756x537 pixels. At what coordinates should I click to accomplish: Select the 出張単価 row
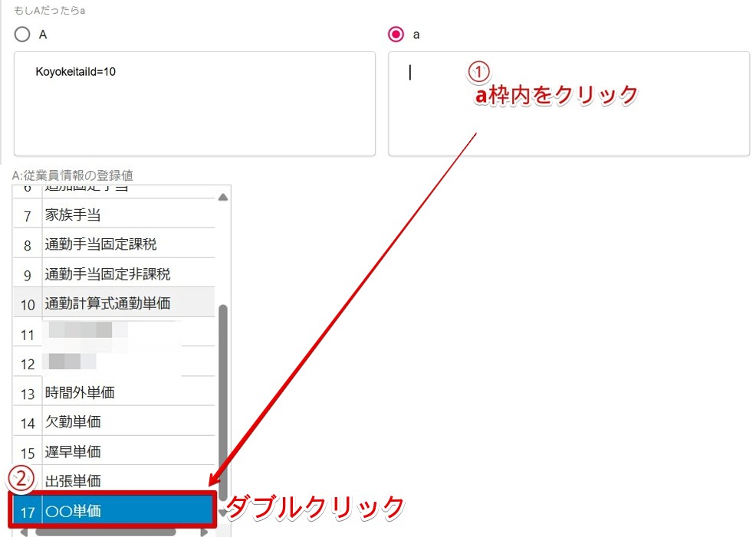point(113,480)
